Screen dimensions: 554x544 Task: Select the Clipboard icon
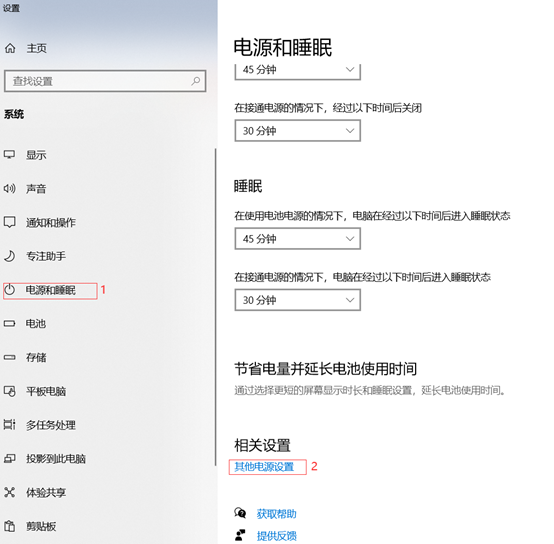tap(10, 526)
